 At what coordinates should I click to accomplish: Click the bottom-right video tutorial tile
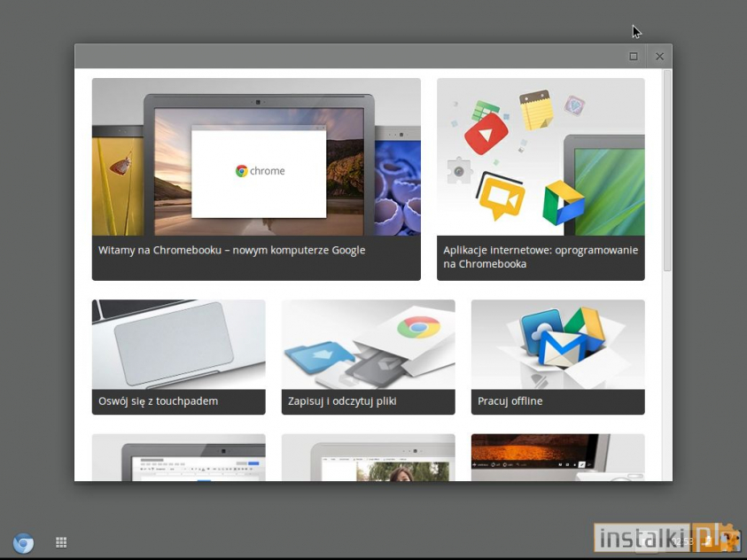[557, 456]
